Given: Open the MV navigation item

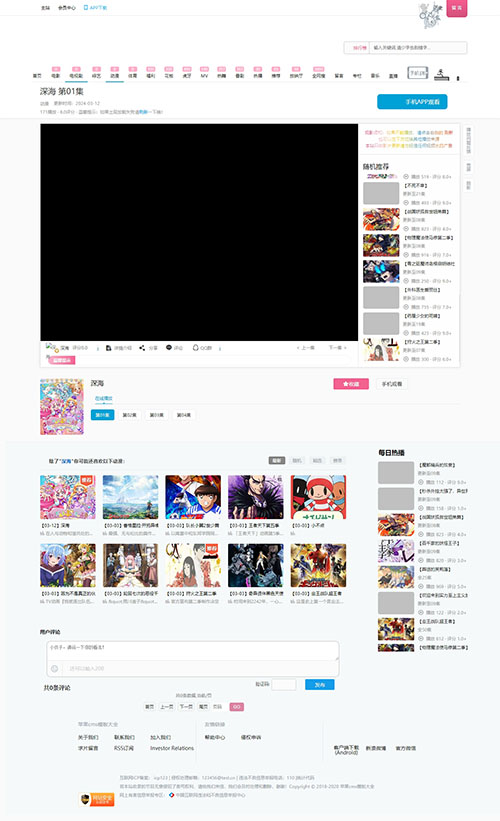Looking at the screenshot, I should click(204, 76).
